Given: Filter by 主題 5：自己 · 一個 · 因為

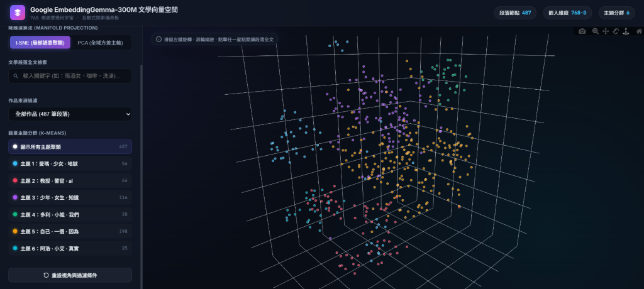Looking at the screenshot, I should tap(70, 231).
